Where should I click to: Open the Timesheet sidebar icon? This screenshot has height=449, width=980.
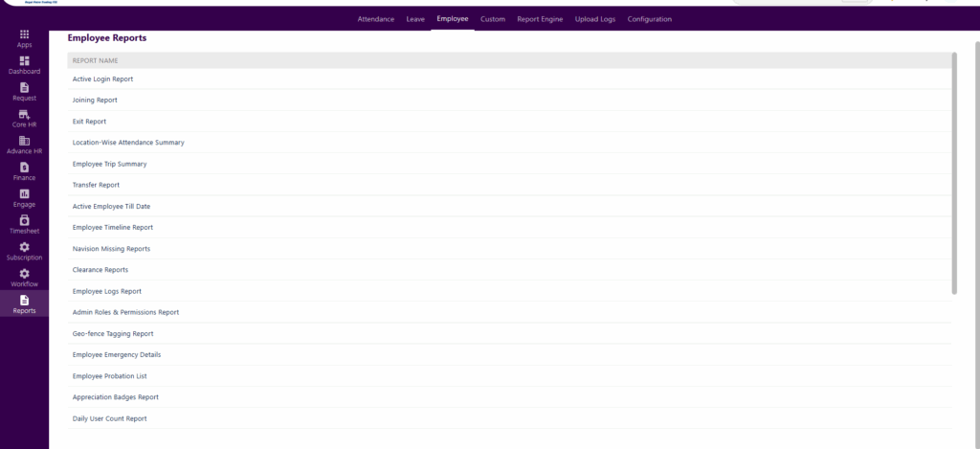(x=24, y=221)
